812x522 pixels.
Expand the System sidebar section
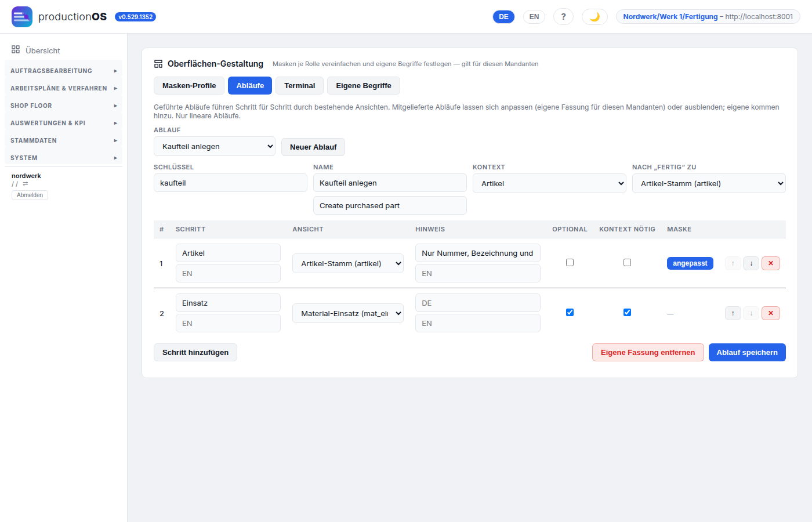(63, 158)
